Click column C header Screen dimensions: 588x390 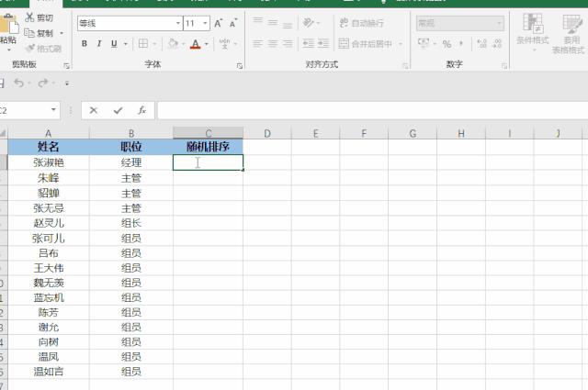click(209, 134)
